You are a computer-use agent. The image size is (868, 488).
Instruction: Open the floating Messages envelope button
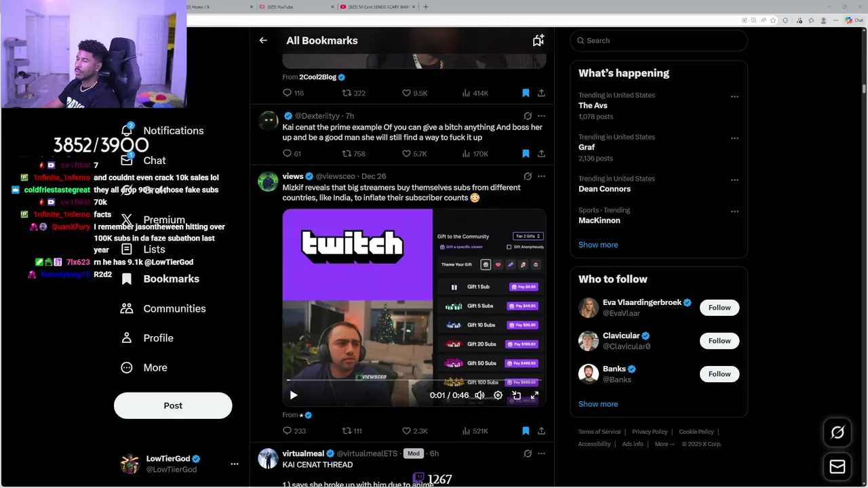pos(837,467)
